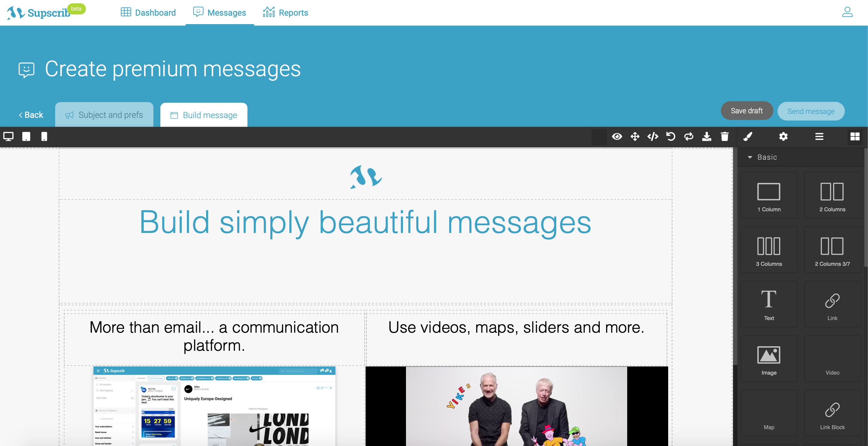Switch to tablet device preview
868x446 pixels.
26,137
